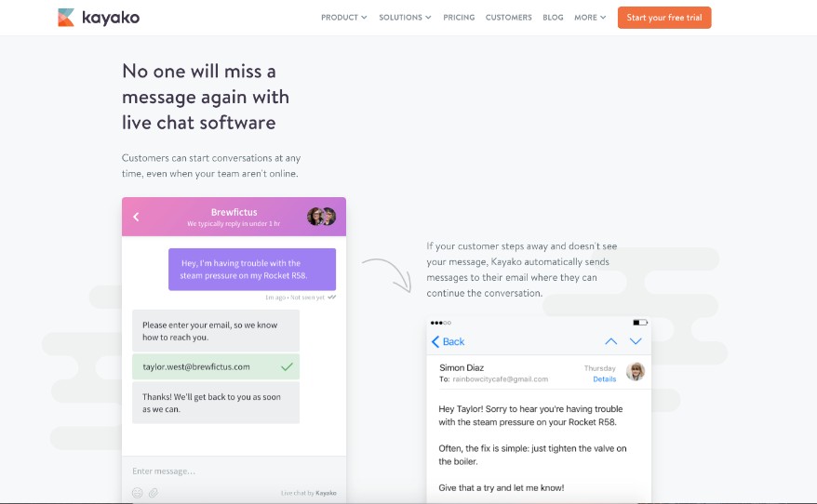
Task: Click the green checkmark beside the email address
Action: tap(287, 367)
